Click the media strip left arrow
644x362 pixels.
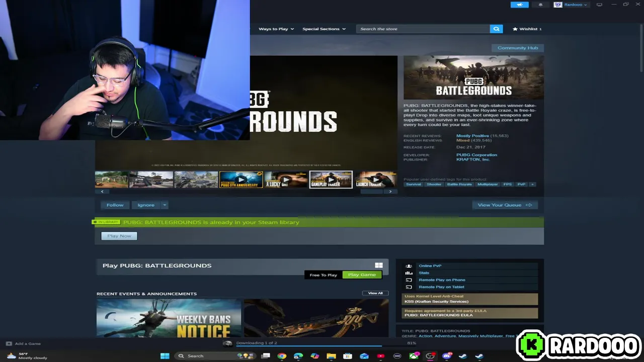[102, 192]
